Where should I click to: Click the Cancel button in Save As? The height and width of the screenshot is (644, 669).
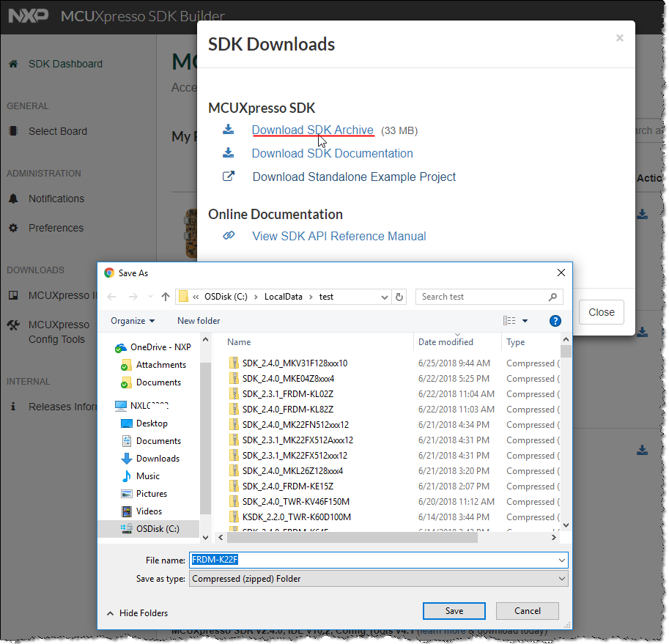528,611
